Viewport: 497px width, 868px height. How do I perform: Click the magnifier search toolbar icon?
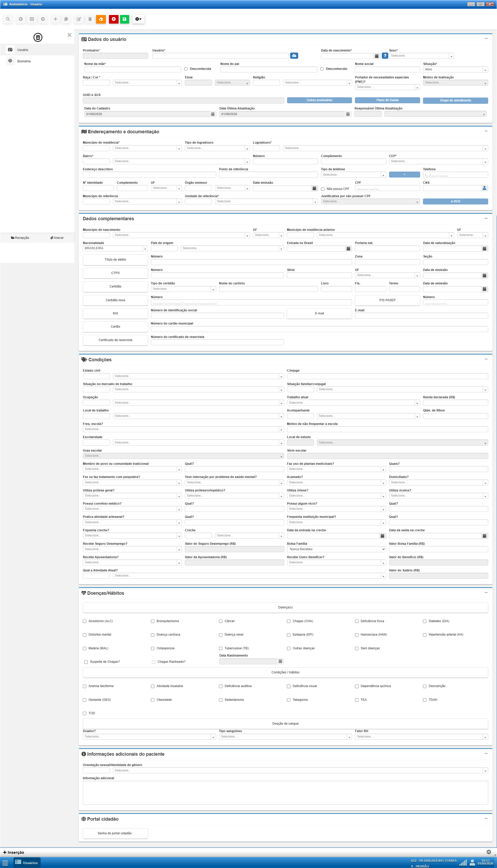[8, 19]
